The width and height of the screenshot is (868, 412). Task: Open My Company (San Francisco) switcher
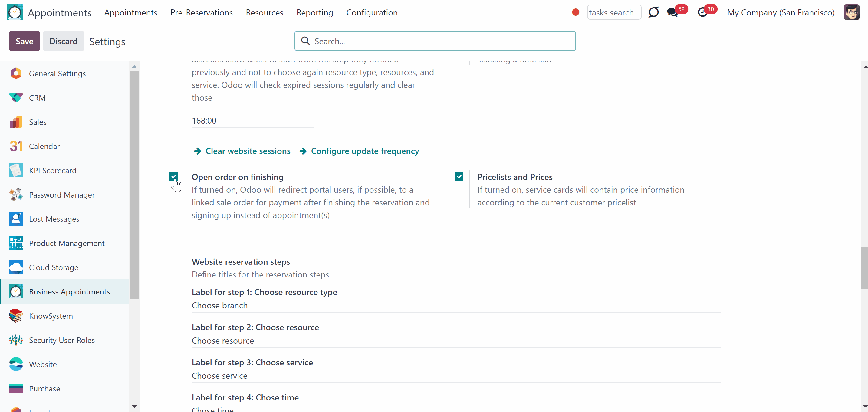coord(781,12)
